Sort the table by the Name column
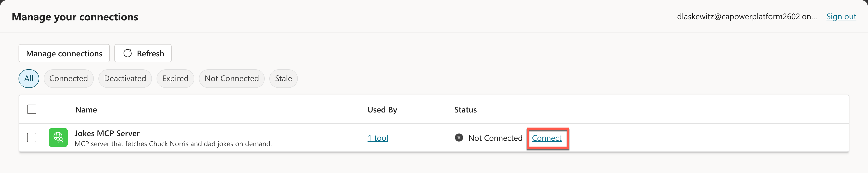Screen dimensions: 868x173 coord(86,109)
